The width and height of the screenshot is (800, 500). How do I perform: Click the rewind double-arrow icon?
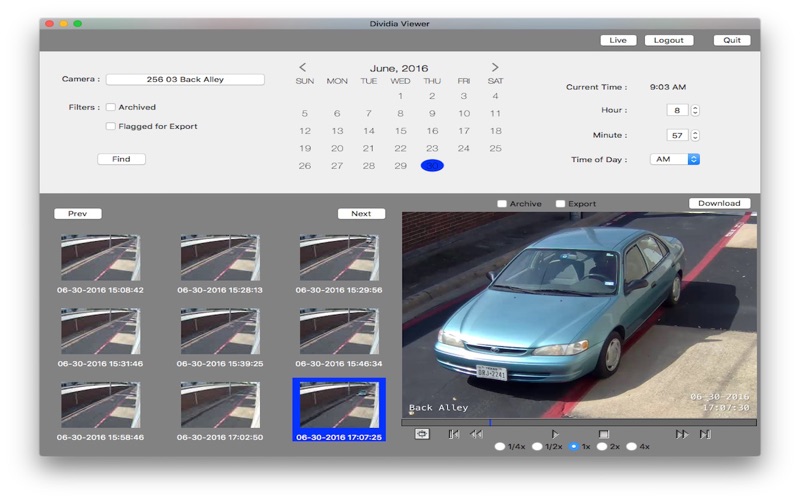(x=477, y=434)
